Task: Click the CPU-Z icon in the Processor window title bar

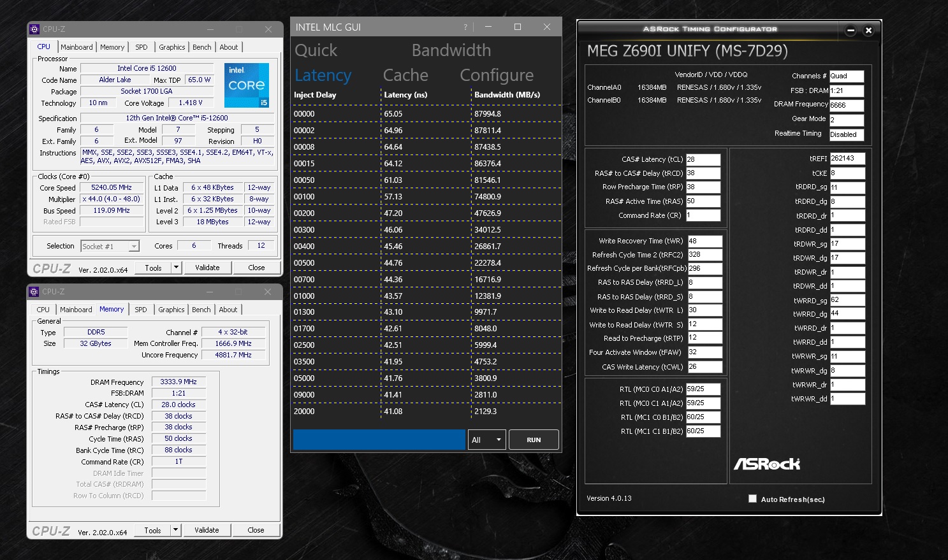Action: pyautogui.click(x=34, y=29)
